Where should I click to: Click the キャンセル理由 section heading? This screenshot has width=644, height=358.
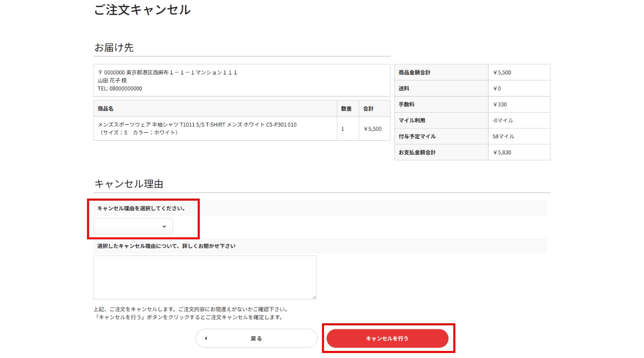pyautogui.click(x=129, y=184)
